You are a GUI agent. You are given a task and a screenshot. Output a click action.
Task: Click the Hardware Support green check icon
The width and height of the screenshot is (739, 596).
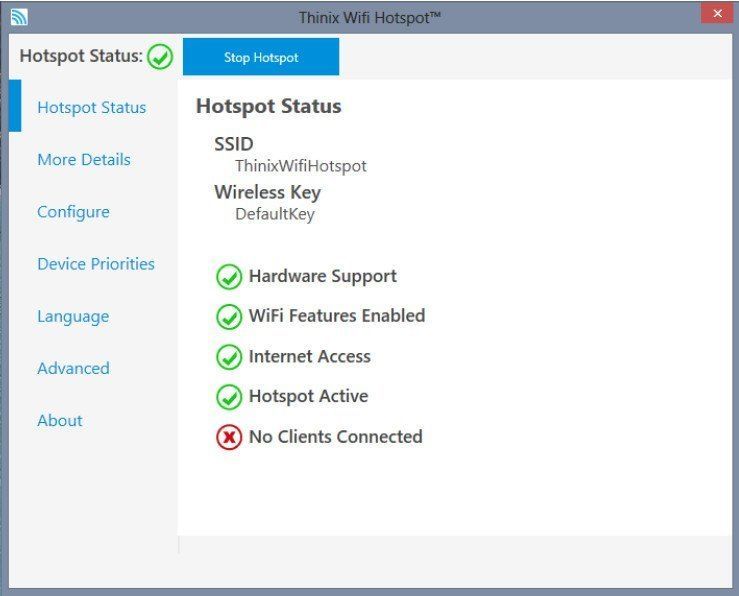(x=229, y=277)
